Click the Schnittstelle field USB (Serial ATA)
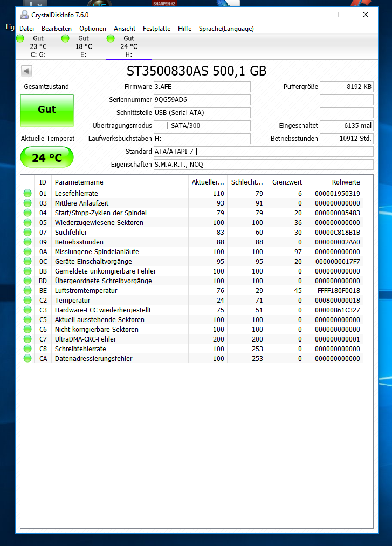Image resolution: width=392 pixels, height=546 pixels. pyautogui.click(x=202, y=112)
